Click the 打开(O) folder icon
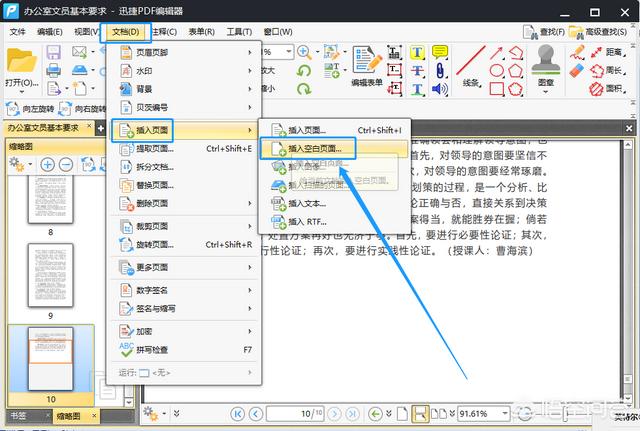640x431 pixels. click(22, 61)
